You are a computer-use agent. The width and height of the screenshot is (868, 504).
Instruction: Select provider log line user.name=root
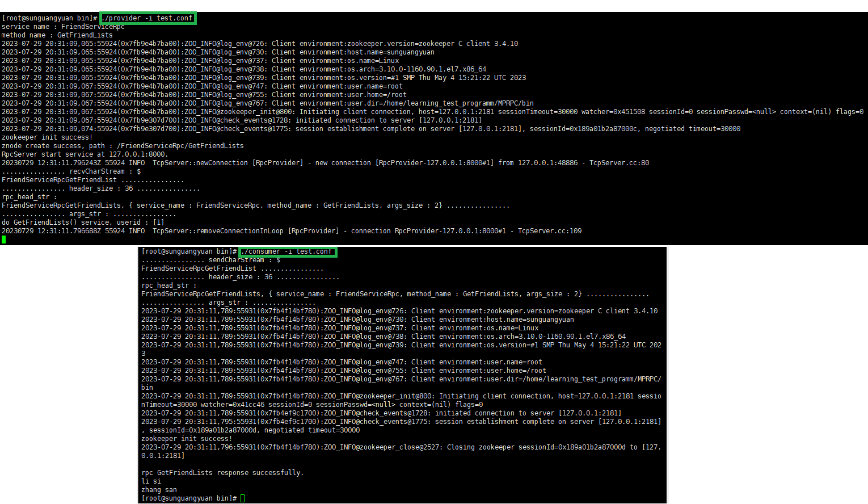coord(202,86)
